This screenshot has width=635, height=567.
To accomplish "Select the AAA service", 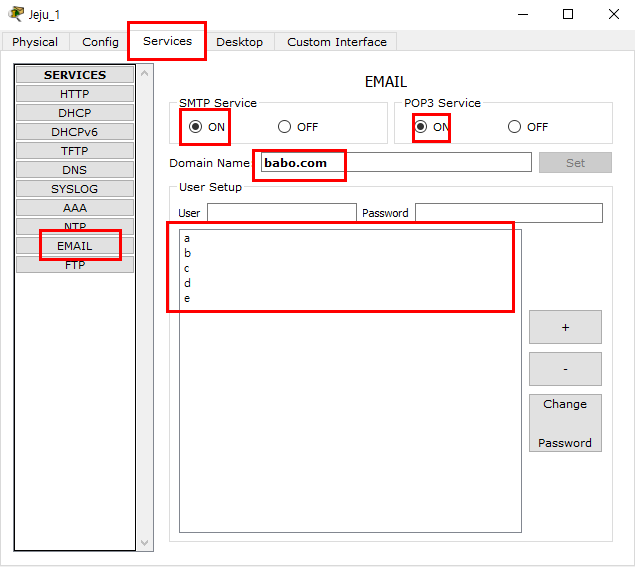I will (x=75, y=208).
